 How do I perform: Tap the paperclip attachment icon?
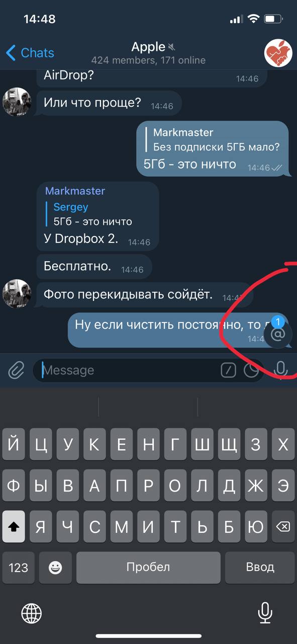pos(16,370)
